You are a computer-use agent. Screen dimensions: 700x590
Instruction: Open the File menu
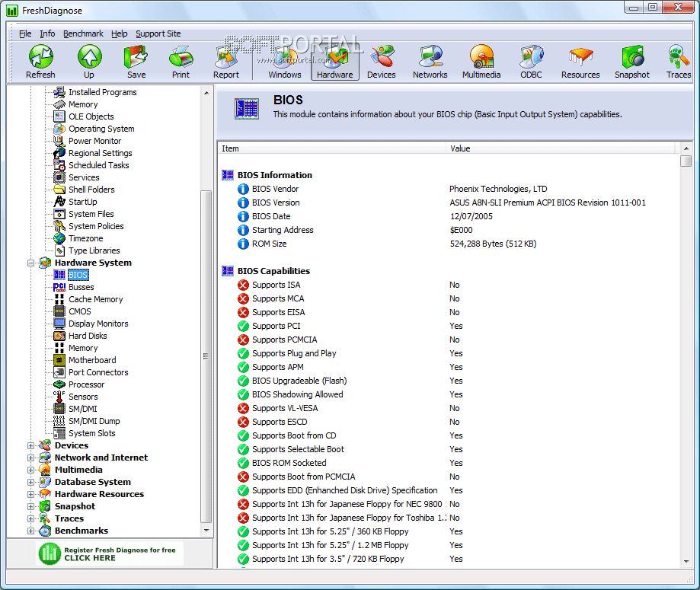[x=25, y=33]
